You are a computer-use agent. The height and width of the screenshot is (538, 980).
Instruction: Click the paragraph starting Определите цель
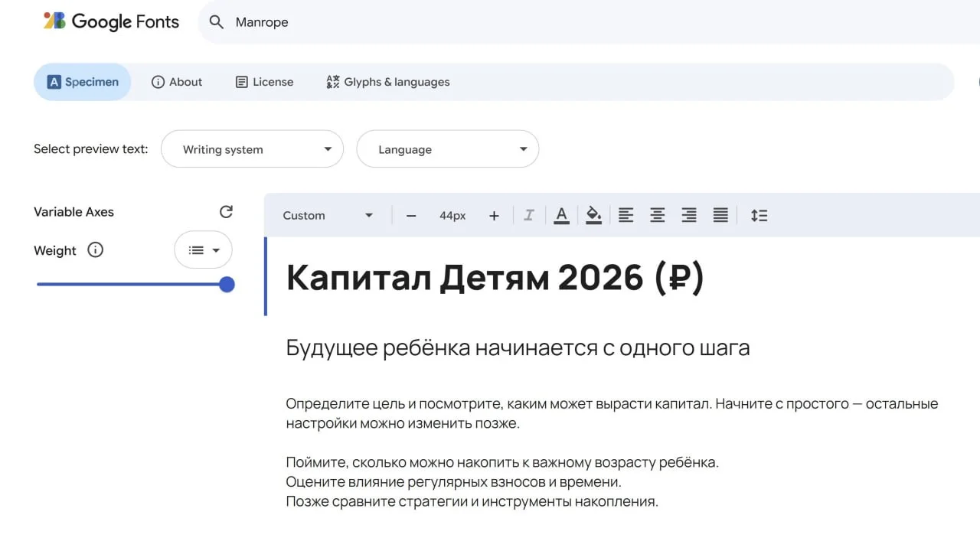[x=612, y=413]
